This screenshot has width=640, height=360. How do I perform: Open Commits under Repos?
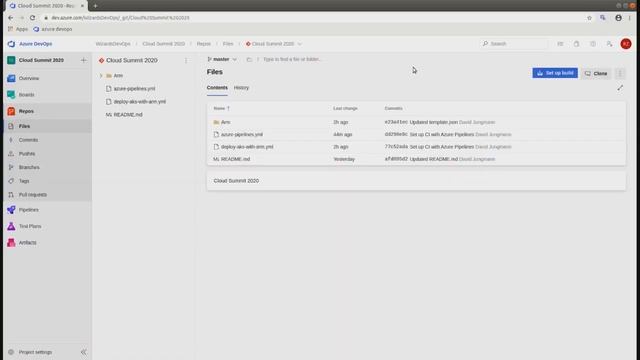(x=28, y=140)
